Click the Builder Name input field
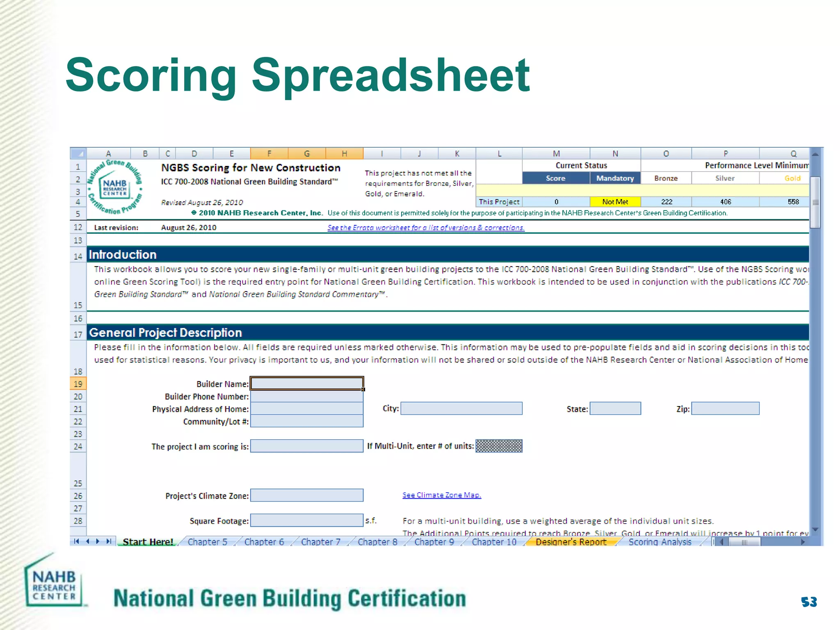Screen dimensions: 840x630 click(307, 383)
